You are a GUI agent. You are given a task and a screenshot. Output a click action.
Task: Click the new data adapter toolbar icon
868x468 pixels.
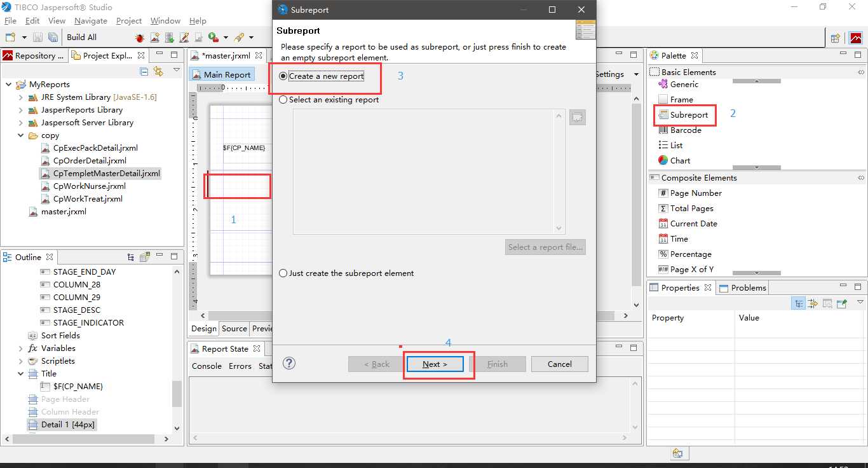click(170, 38)
